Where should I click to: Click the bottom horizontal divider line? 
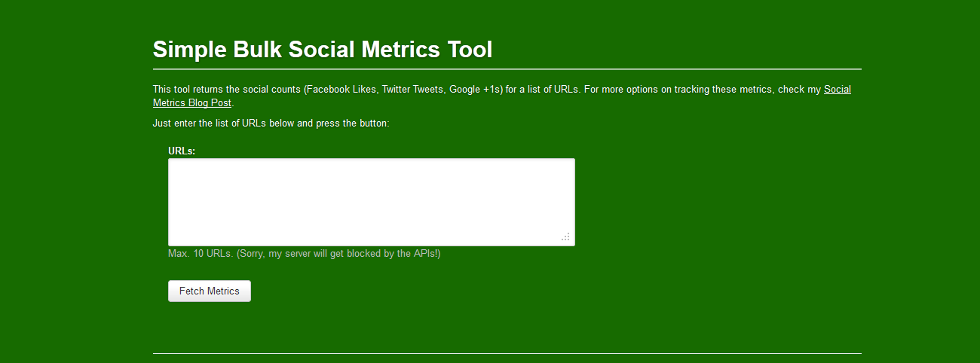507,353
